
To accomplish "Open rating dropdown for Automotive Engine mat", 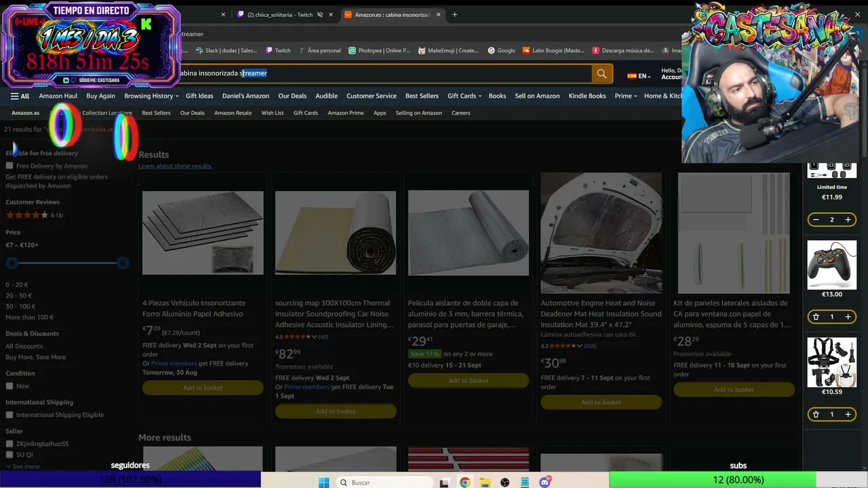I will coord(580,346).
